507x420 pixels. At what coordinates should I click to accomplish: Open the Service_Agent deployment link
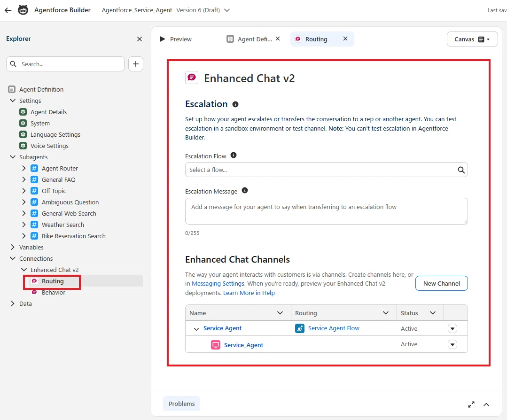point(243,345)
